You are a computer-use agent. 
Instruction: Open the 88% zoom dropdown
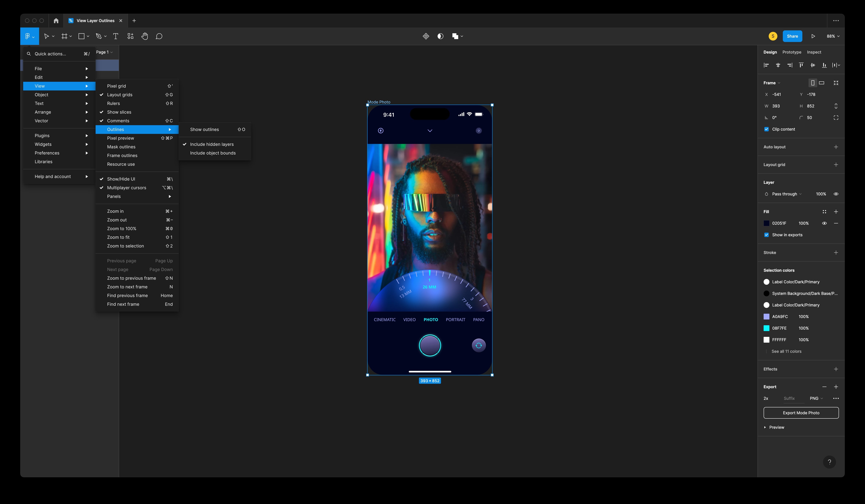click(833, 36)
